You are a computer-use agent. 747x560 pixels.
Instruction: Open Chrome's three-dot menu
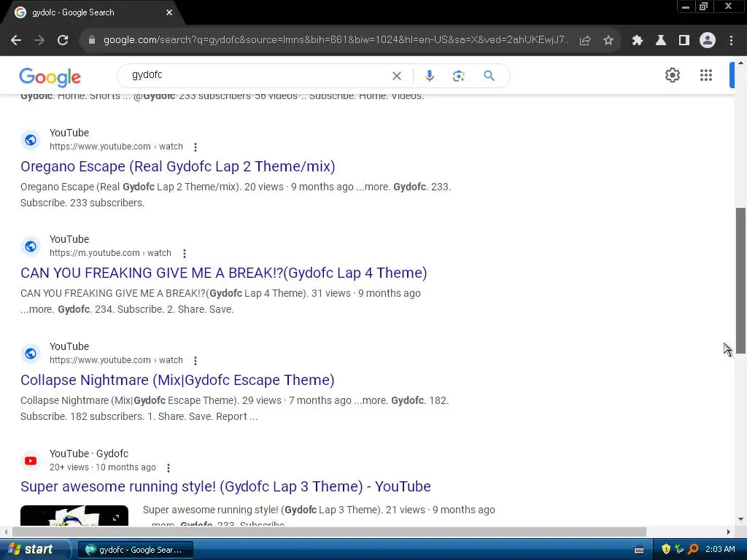click(731, 41)
